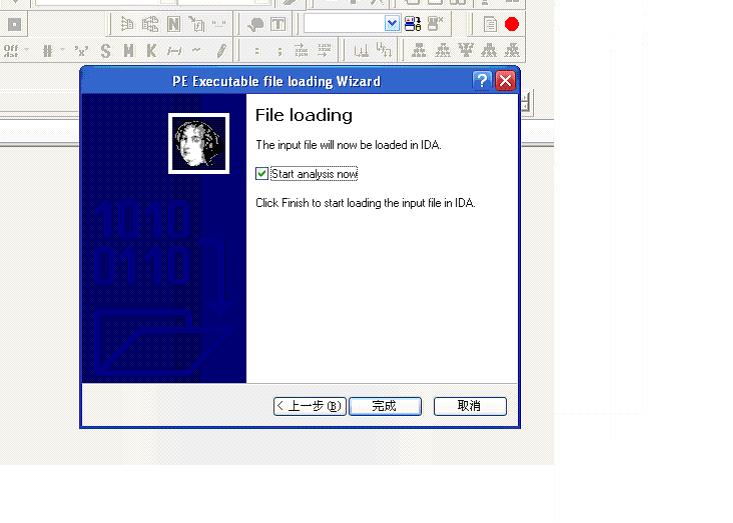Screen dimensions: 733x523
Task: Click the # number toolbar icon
Action: click(x=47, y=50)
